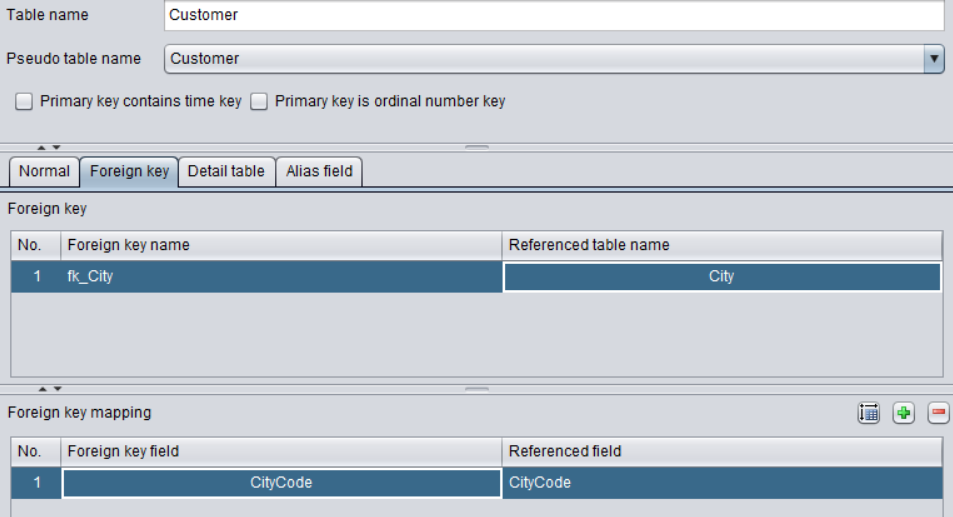This screenshot has width=953, height=517.
Task: Switch to the Normal tab
Action: click(x=44, y=171)
